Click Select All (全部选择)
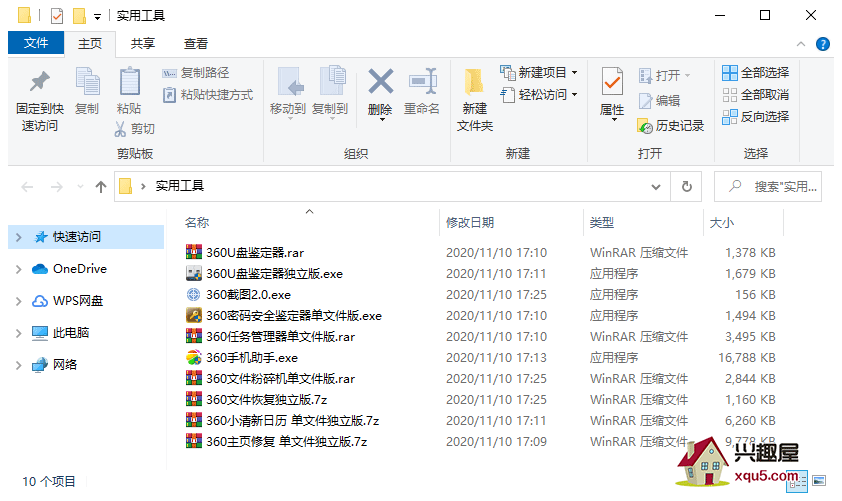Viewport: 842px width, 501px height. (756, 72)
